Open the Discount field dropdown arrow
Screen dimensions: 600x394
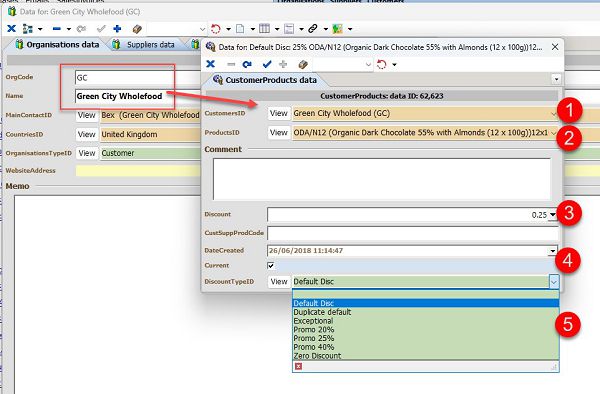553,215
